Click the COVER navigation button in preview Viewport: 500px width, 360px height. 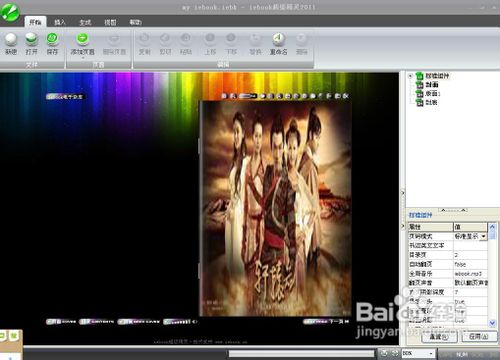pos(61,322)
